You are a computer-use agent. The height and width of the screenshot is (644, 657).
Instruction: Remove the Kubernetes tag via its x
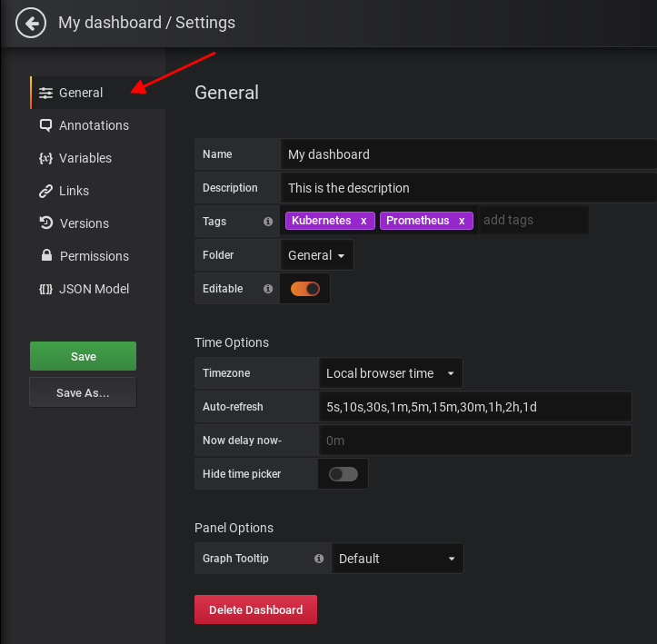[363, 221]
